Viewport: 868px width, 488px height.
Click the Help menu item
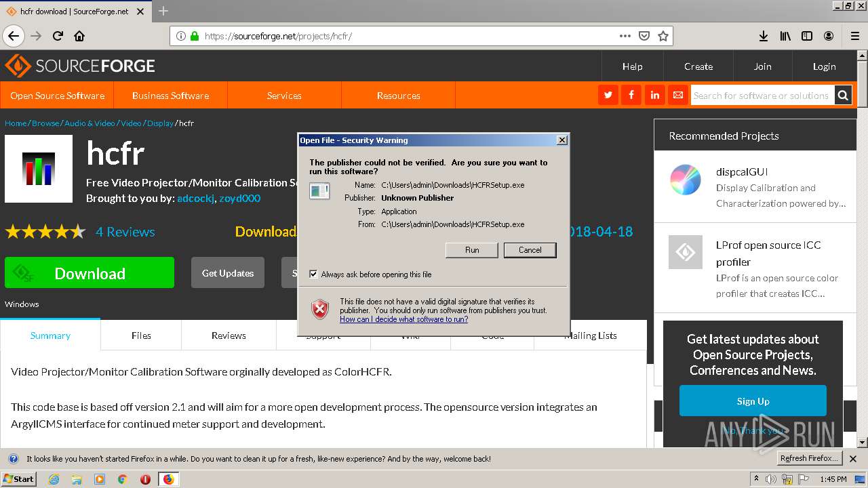[x=633, y=66]
